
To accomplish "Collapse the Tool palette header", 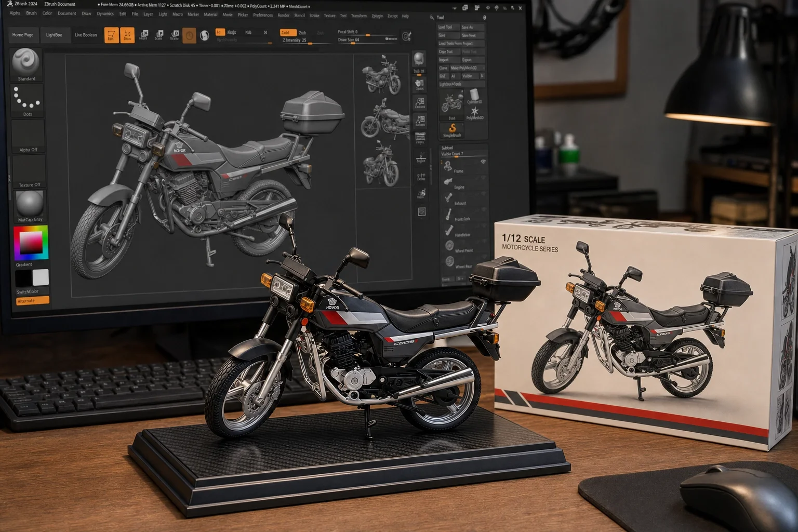I will click(441, 18).
